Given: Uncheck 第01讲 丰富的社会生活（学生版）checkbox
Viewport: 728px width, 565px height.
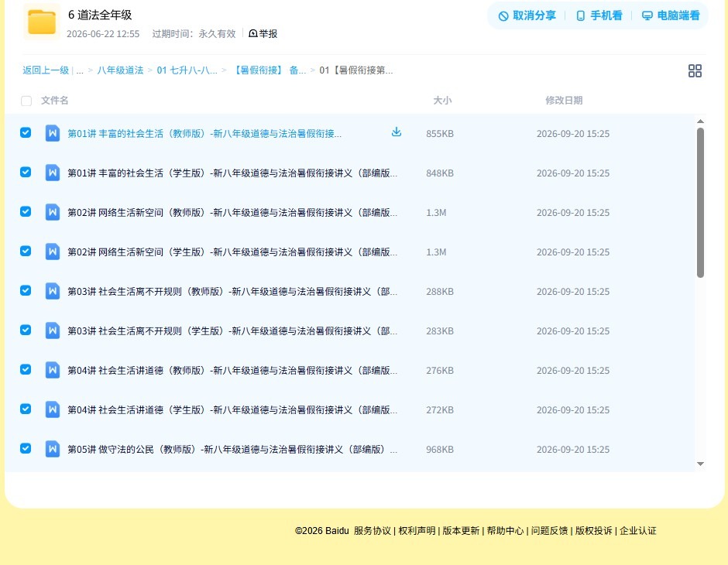Looking at the screenshot, I should pyautogui.click(x=26, y=173).
